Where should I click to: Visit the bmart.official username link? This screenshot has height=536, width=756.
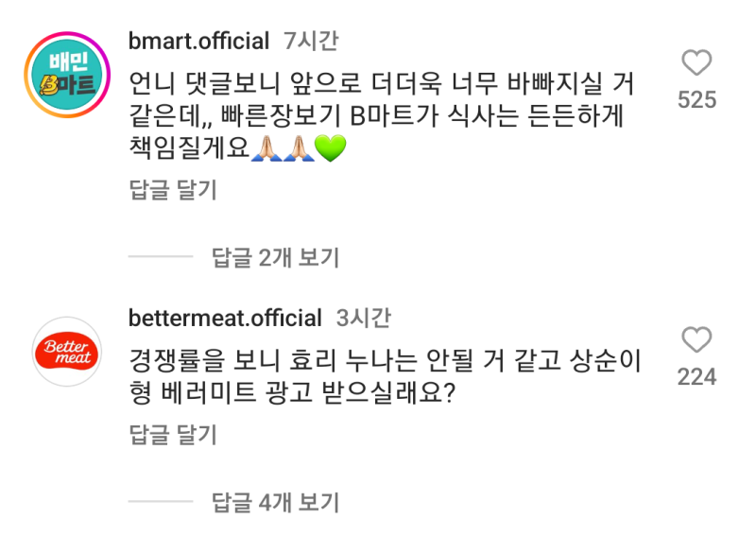(x=198, y=42)
